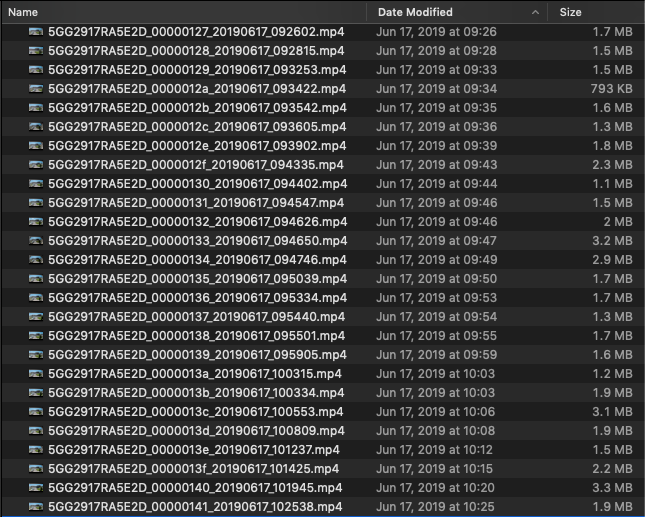This screenshot has width=645, height=517.
Task: Click the 3.1 MB size value
Action: pyautogui.click(x=613, y=412)
